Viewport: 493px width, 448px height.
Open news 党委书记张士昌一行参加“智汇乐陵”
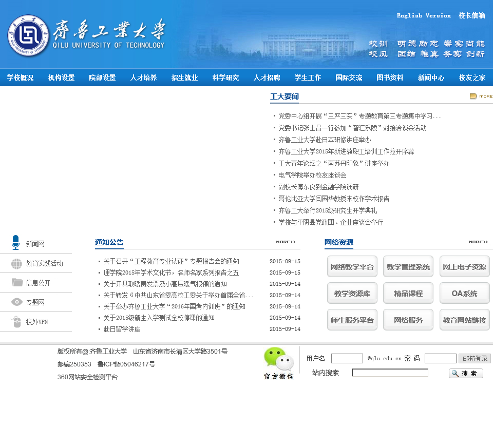click(x=352, y=128)
